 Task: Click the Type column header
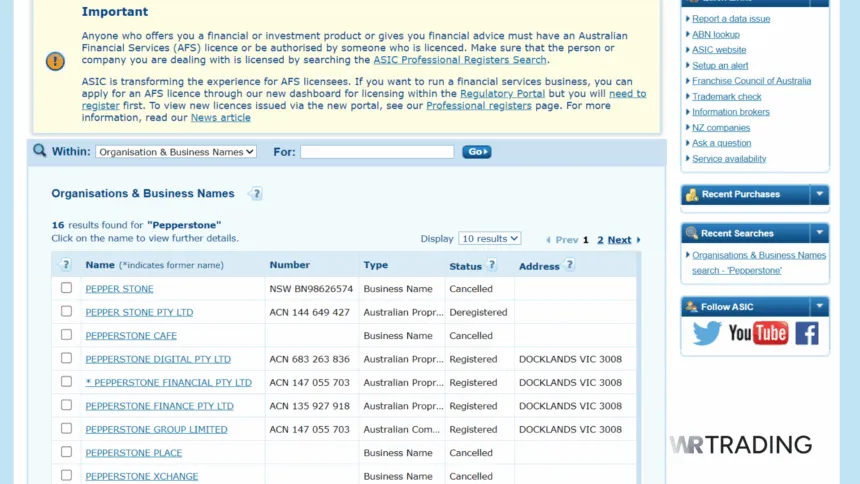click(376, 265)
